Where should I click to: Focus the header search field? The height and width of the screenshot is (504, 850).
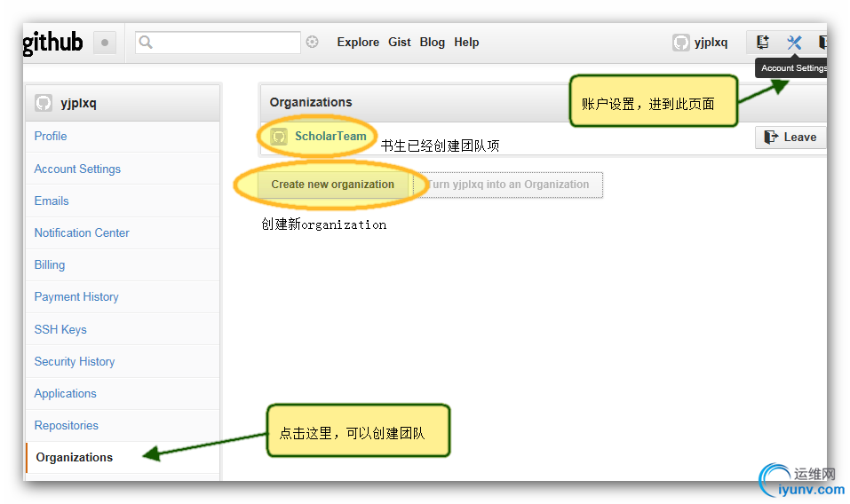[218, 43]
